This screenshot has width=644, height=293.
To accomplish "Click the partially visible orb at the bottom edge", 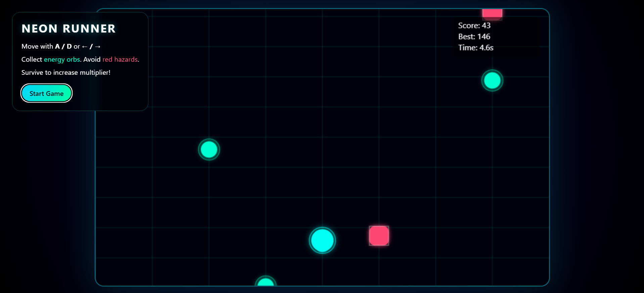I will (266, 281).
